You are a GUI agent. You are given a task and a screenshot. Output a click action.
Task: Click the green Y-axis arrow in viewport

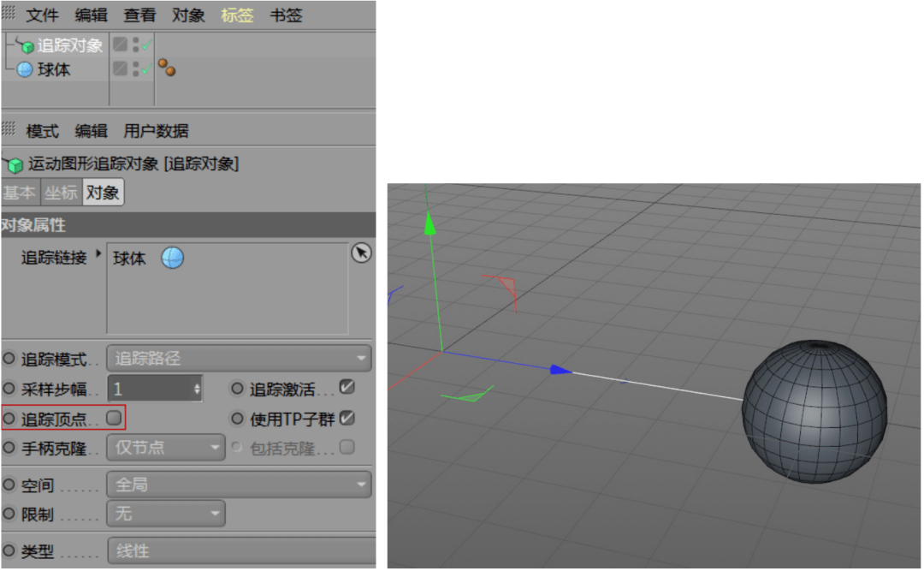point(430,224)
